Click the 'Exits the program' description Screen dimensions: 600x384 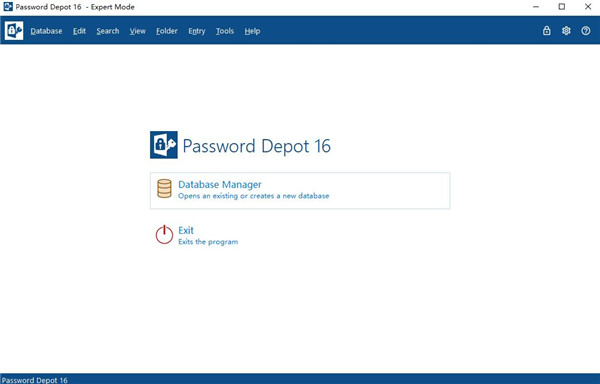[208, 242]
